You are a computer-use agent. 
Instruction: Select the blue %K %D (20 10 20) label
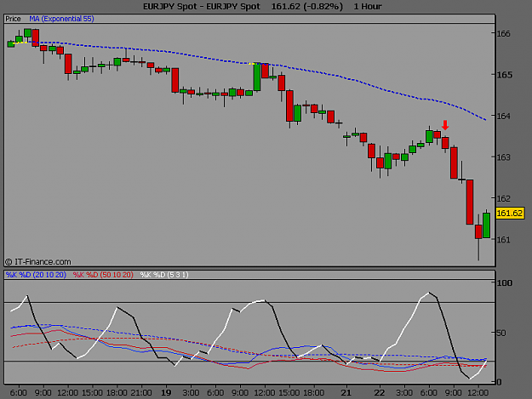tap(36, 275)
